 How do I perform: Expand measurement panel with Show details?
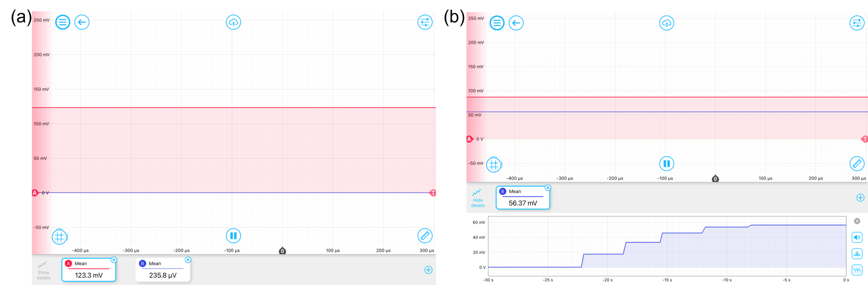click(43, 270)
